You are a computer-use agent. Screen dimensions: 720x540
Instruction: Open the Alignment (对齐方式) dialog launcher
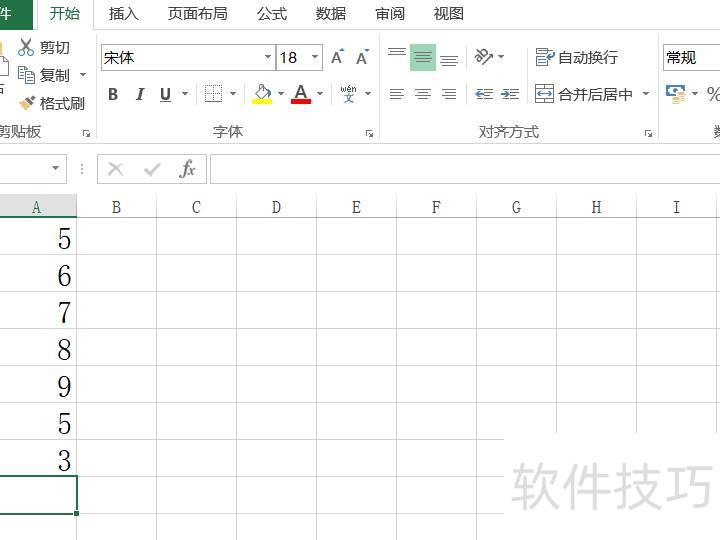click(648, 134)
